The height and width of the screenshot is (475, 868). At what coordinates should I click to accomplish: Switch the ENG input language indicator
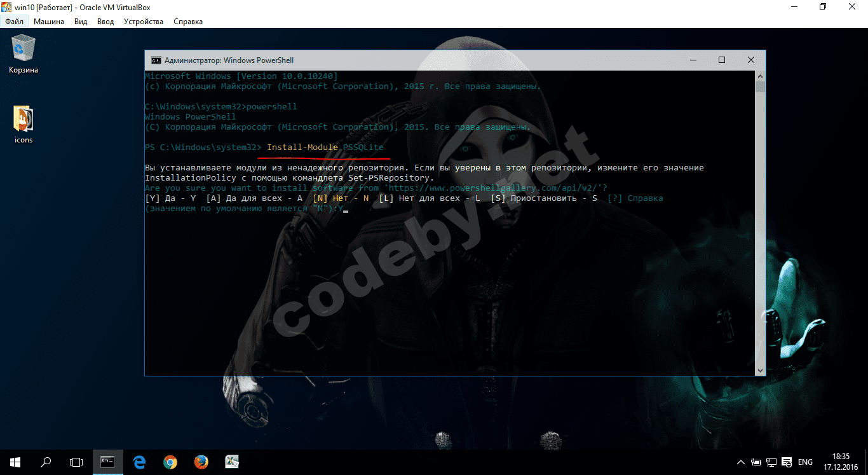tap(805, 462)
